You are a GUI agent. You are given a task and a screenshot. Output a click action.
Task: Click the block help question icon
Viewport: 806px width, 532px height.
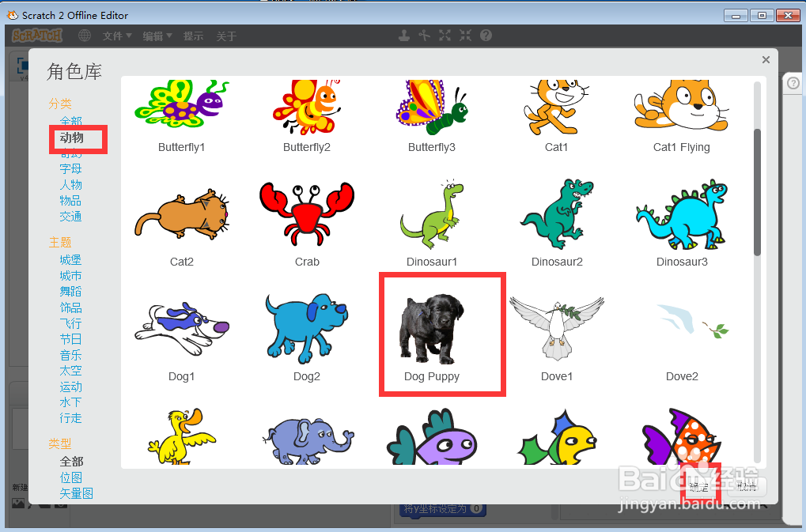coord(486,36)
